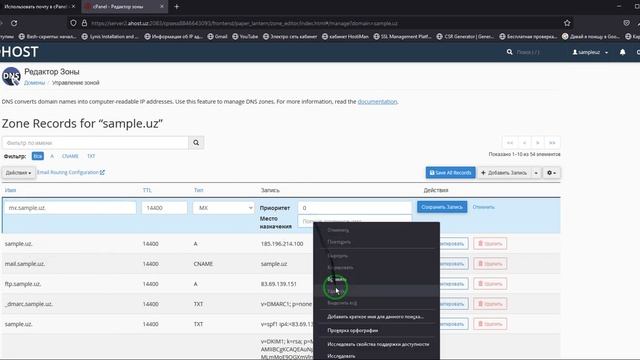Click the Приоритет field showing 0
The image size is (640, 360).
click(x=355, y=208)
